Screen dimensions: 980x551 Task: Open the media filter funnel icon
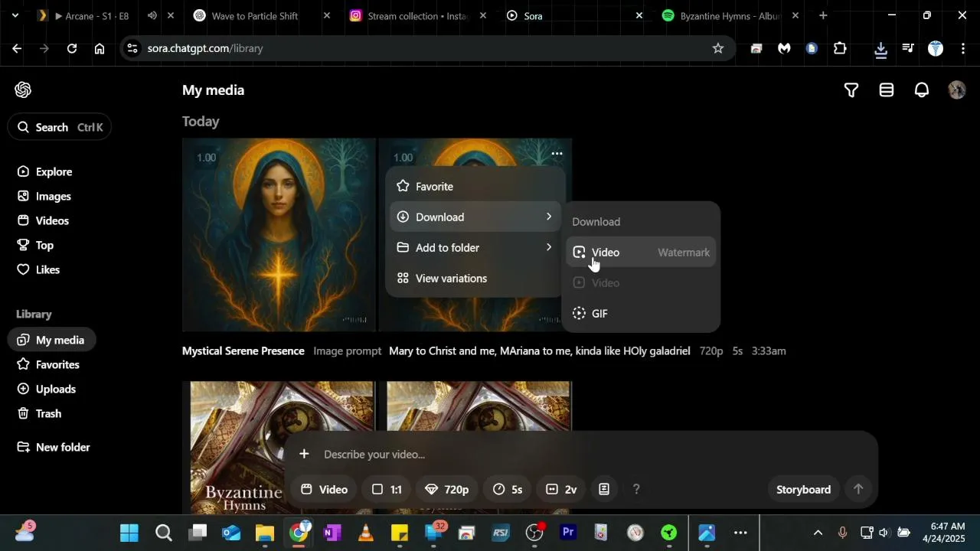(x=851, y=90)
